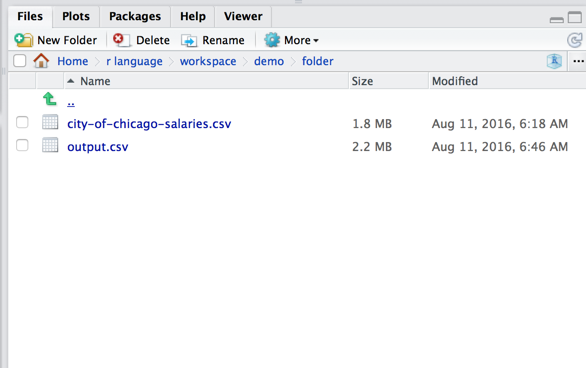Image resolution: width=586 pixels, height=368 pixels.
Task: Check the output.csv checkbox
Action: click(22, 145)
